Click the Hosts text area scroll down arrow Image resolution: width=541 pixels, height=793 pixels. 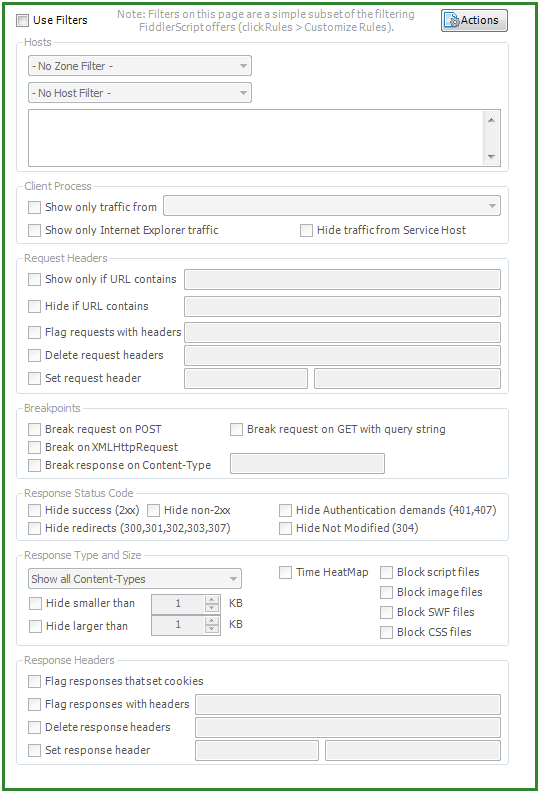pyautogui.click(x=491, y=157)
